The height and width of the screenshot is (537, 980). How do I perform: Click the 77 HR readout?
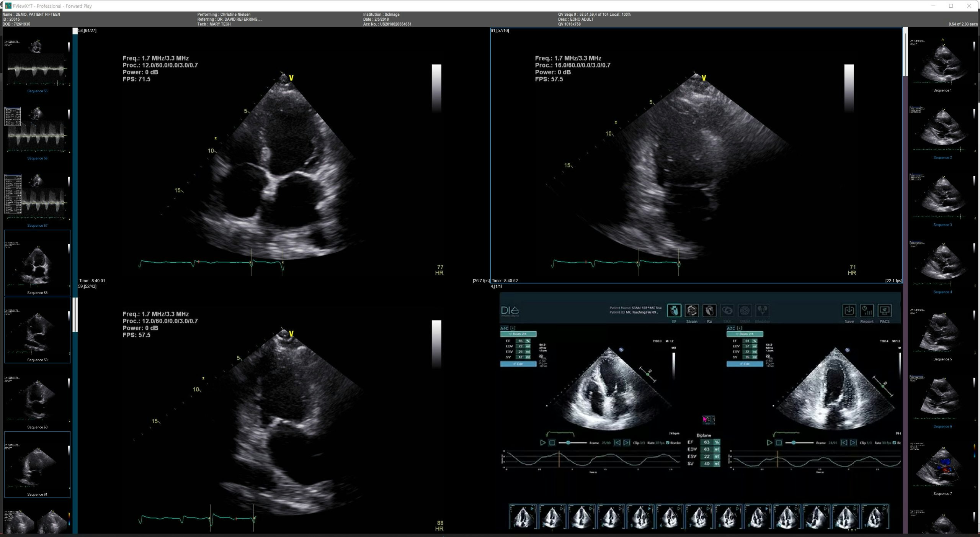(439, 270)
